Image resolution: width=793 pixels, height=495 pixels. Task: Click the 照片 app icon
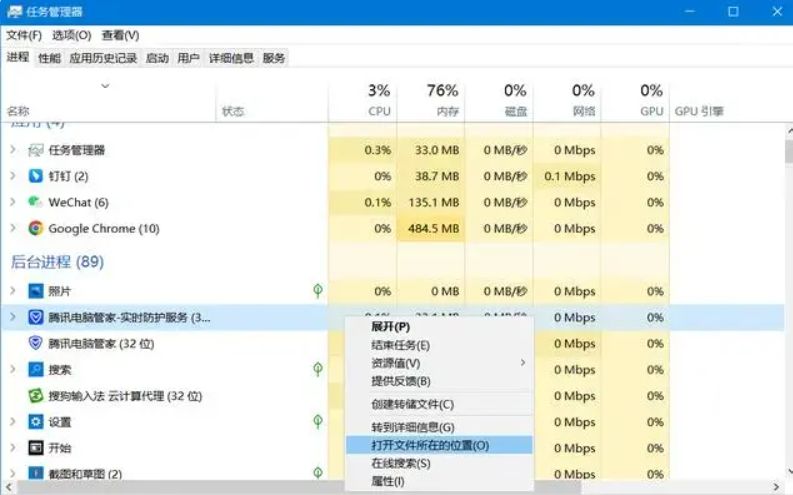(x=35, y=291)
